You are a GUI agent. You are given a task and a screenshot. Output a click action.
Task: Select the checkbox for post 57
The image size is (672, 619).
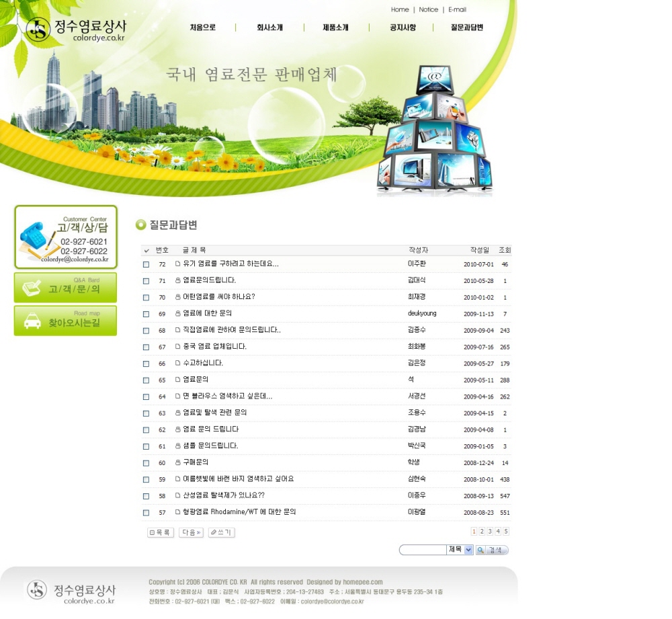coord(146,513)
